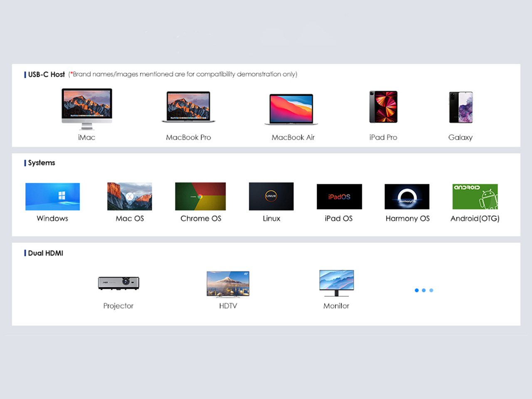Click the Chrome OS logo tile
The width and height of the screenshot is (532, 399).
pos(200,197)
